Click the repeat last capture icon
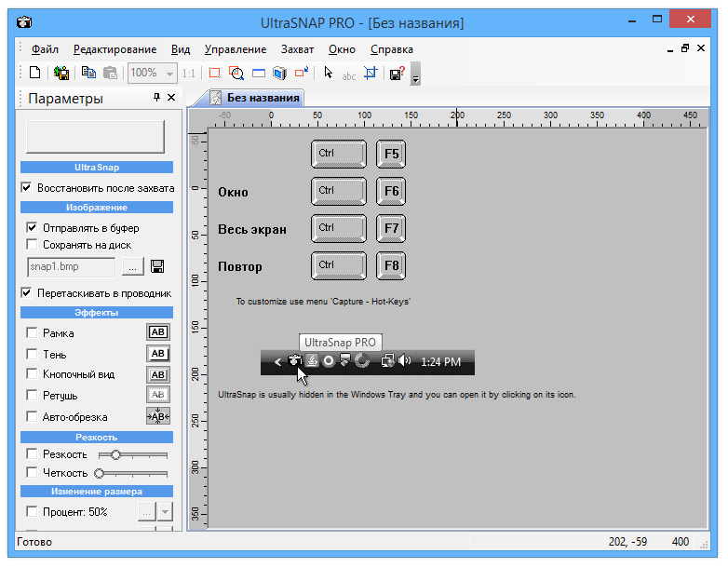 (x=302, y=72)
